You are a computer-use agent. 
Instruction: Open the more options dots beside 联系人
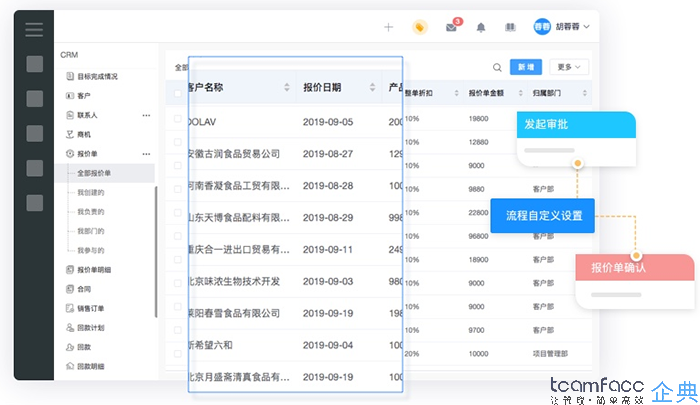click(x=146, y=115)
